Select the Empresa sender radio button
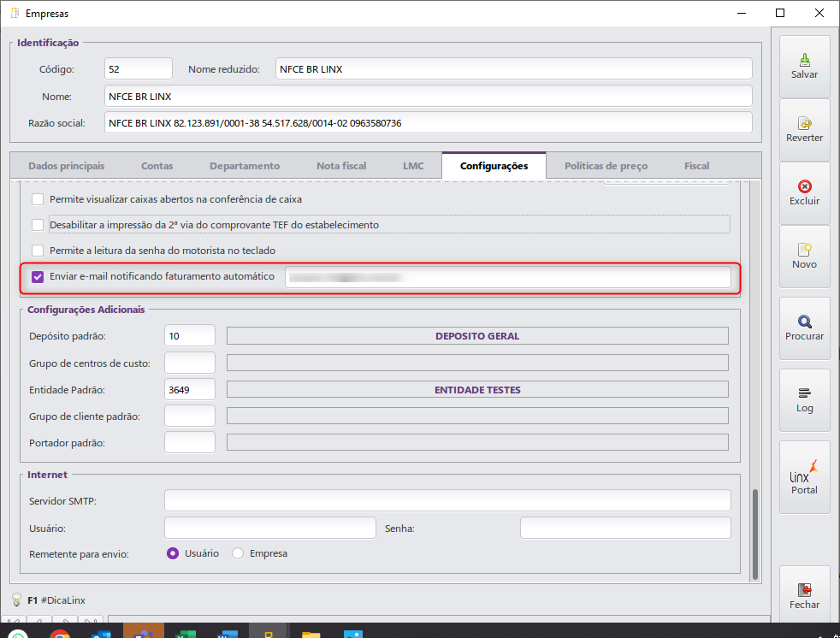This screenshot has height=638, width=840. (x=238, y=553)
